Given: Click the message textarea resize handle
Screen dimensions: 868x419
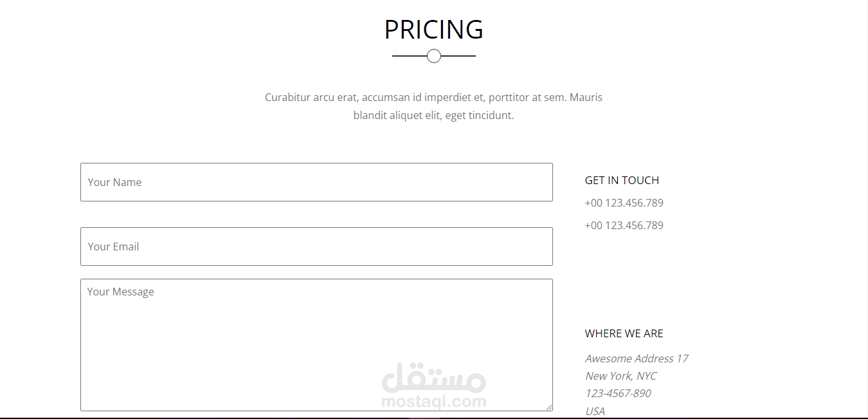Looking at the screenshot, I should pyautogui.click(x=548, y=407).
